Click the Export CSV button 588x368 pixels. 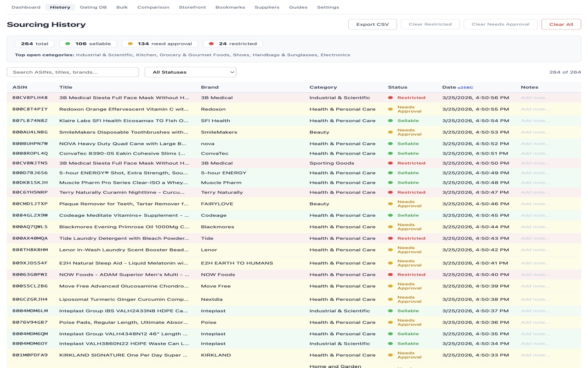click(373, 24)
